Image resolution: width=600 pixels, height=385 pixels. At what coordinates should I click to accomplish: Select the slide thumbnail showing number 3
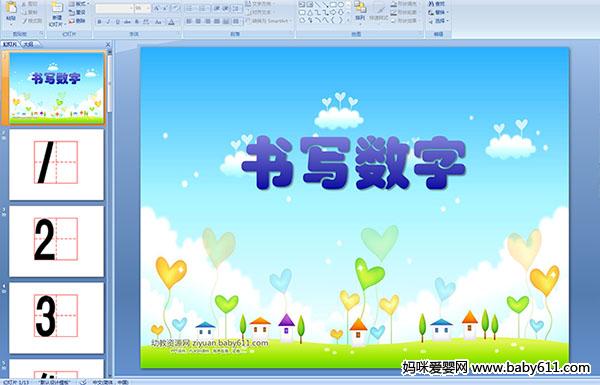[x=56, y=318]
